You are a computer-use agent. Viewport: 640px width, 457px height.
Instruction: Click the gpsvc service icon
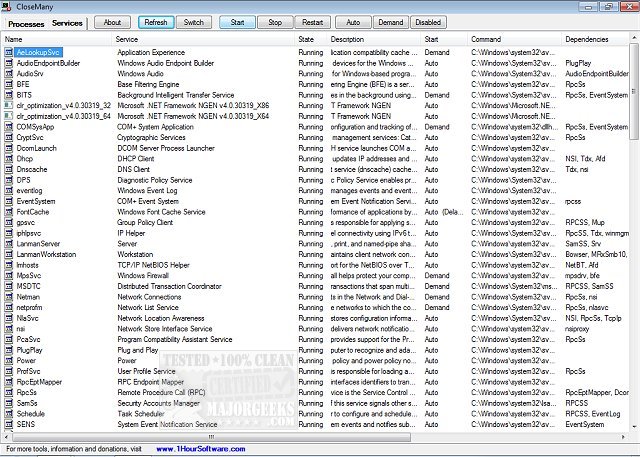(9, 222)
